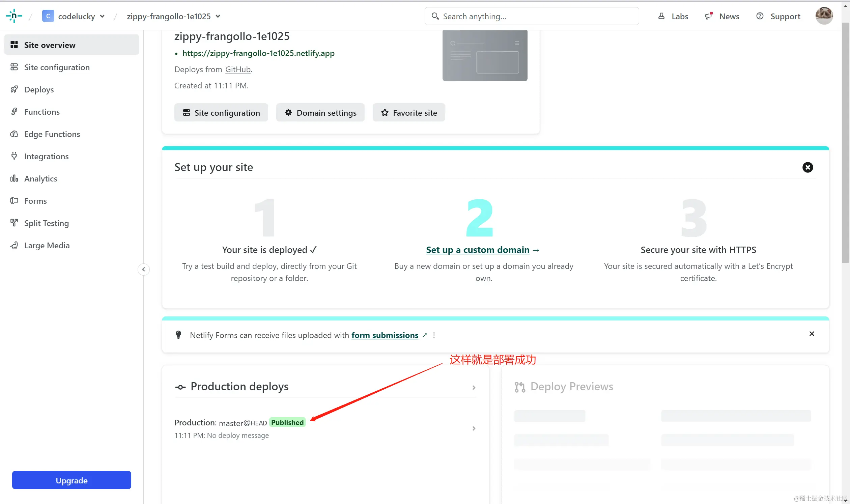Viewport: 850px width, 504px height.
Task: Click the Favorite site button
Action: (x=408, y=112)
